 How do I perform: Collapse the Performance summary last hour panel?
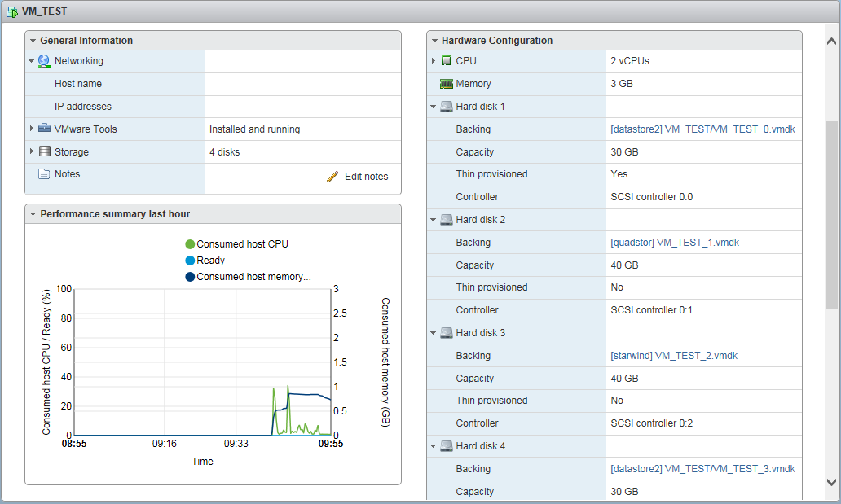[x=33, y=214]
